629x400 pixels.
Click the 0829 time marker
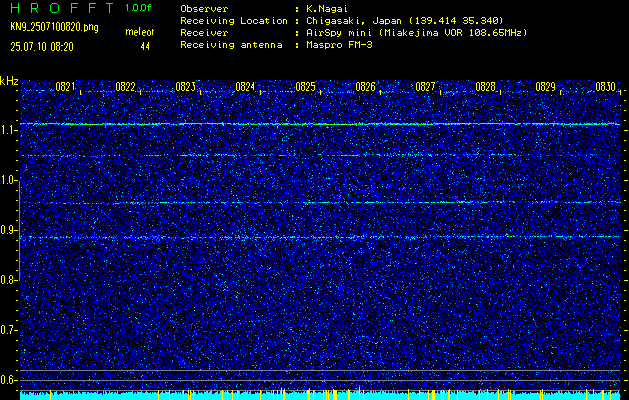click(545, 87)
